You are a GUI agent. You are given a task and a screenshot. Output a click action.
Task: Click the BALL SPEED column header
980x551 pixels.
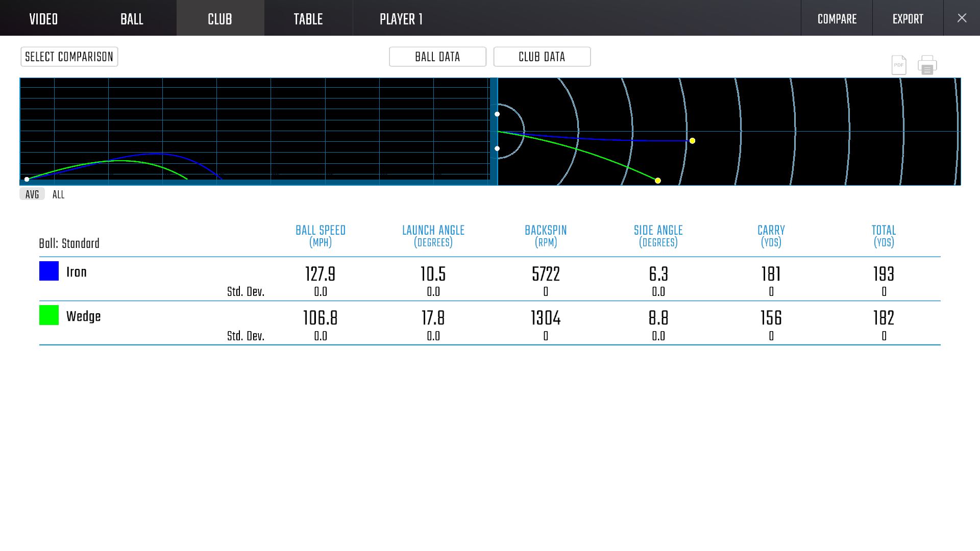click(321, 236)
